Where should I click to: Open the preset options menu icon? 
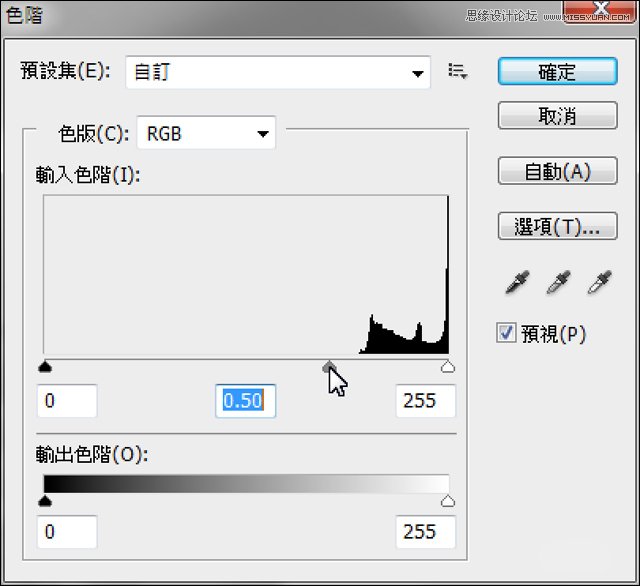pyautogui.click(x=458, y=71)
